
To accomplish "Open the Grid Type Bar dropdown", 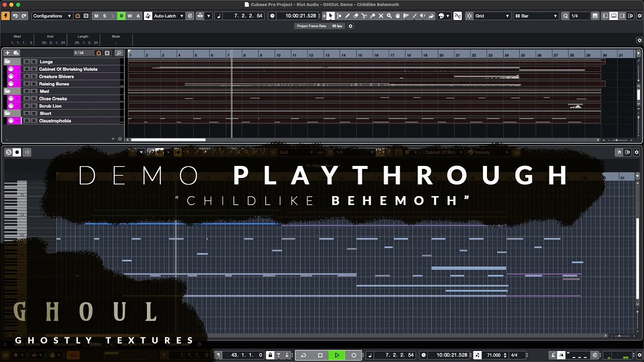I will (536, 16).
